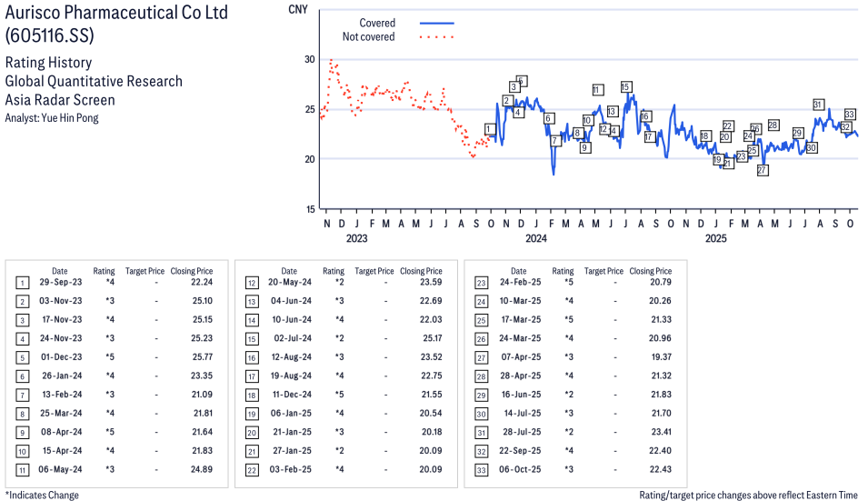Click the row number 12 box in table

(252, 283)
